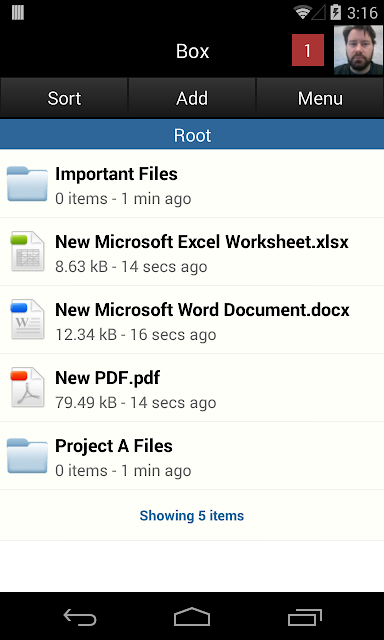
Task: Tap the recent apps navigation icon
Action: coord(305,617)
